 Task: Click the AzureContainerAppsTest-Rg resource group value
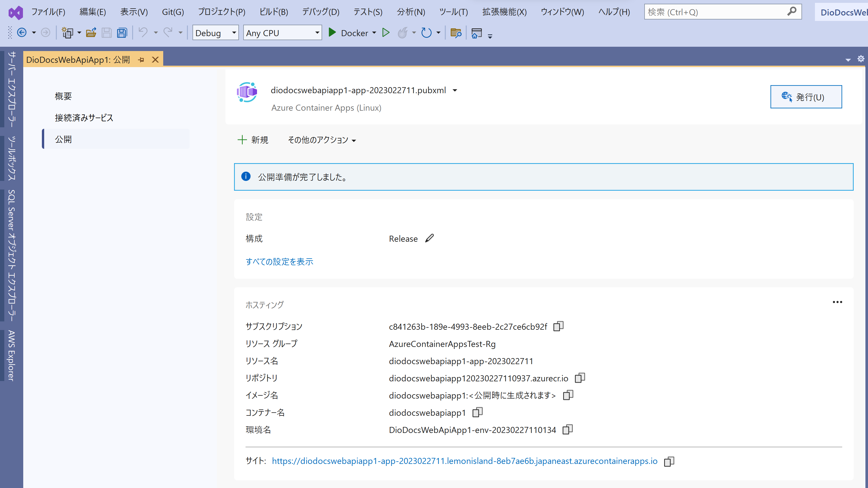click(442, 344)
